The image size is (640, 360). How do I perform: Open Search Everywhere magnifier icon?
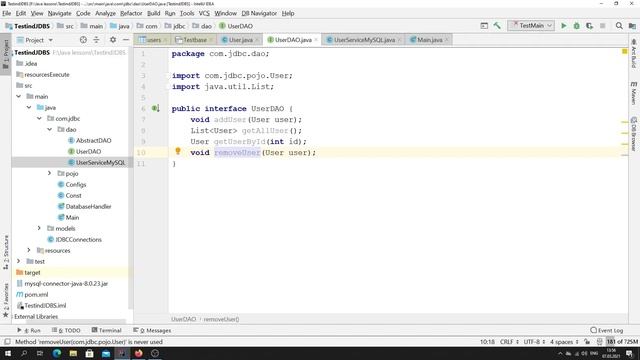pyautogui.click(x=619, y=26)
